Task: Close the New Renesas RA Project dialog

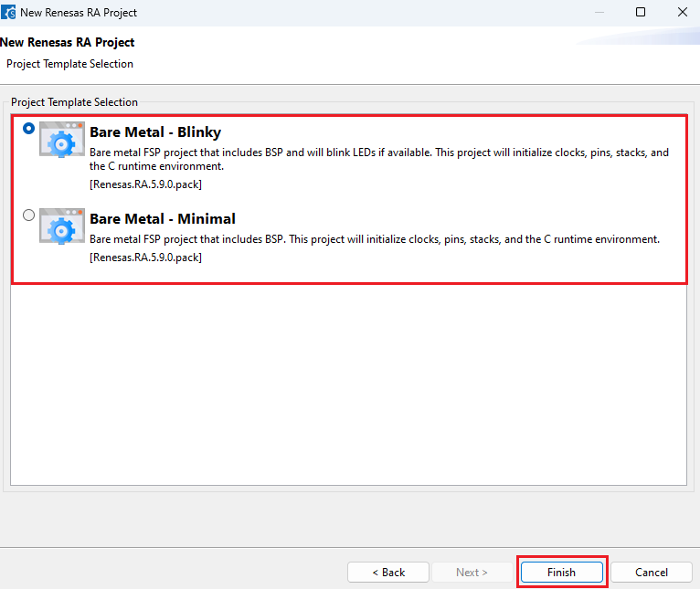Action: 683,13
